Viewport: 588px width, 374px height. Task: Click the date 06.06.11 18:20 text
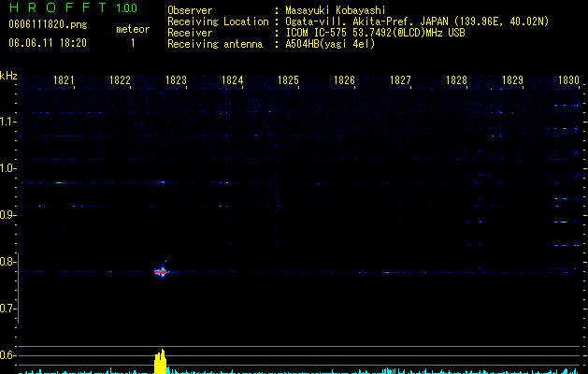(x=48, y=43)
